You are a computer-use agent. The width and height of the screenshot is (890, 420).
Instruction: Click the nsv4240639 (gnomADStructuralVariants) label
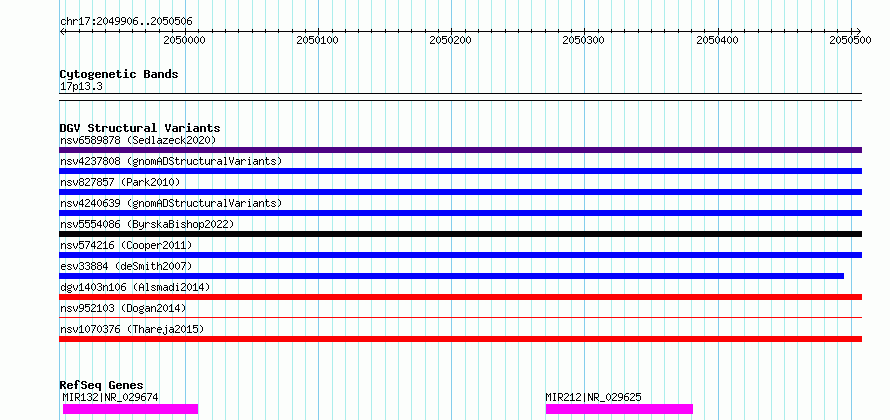pos(171,203)
